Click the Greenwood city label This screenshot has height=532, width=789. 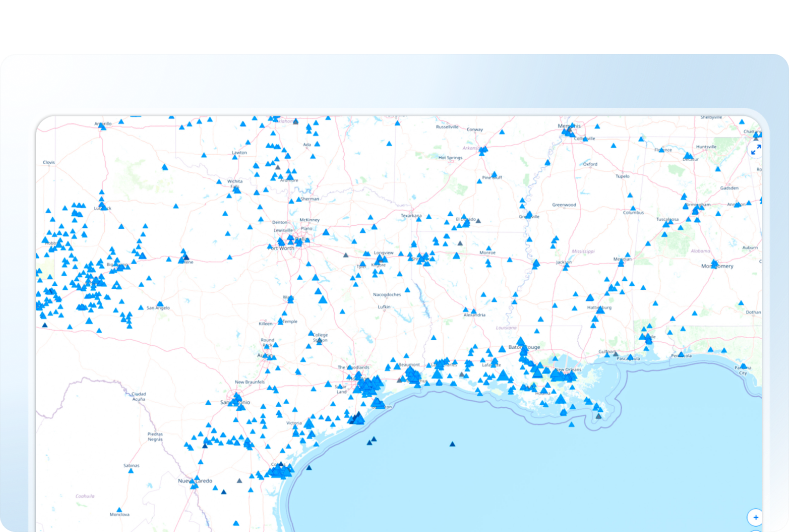coord(564,205)
